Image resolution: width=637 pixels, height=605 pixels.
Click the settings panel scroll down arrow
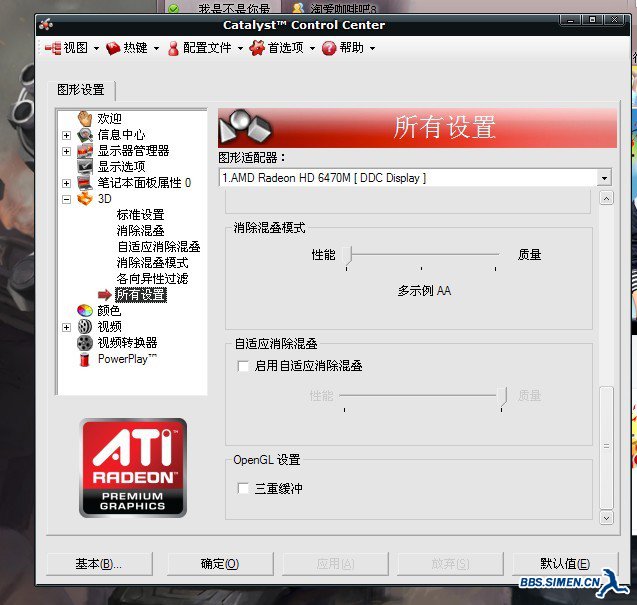point(606,518)
